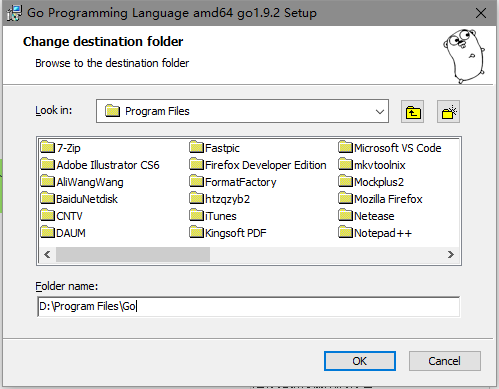Image resolution: width=499 pixels, height=389 pixels.
Task: Select the 7-Zip folder icon
Action: click(x=47, y=147)
